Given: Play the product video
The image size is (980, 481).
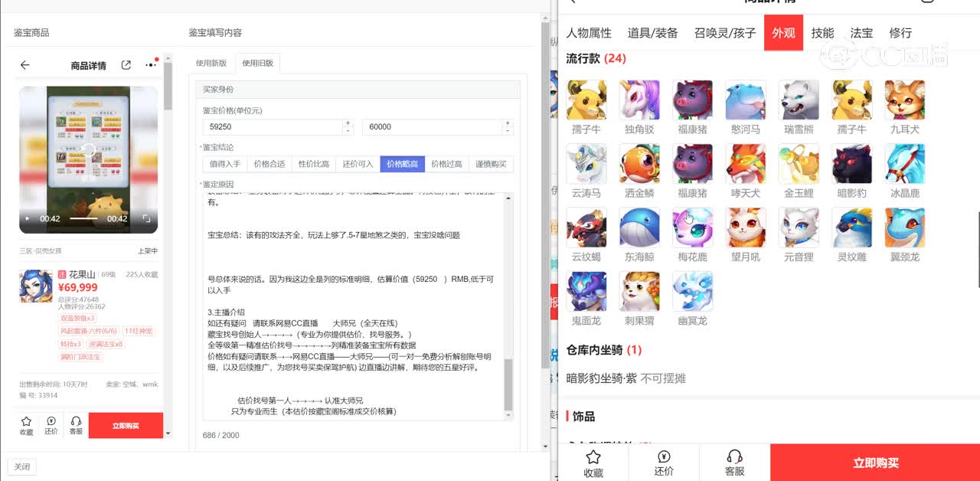Looking at the screenshot, I should point(28,218).
